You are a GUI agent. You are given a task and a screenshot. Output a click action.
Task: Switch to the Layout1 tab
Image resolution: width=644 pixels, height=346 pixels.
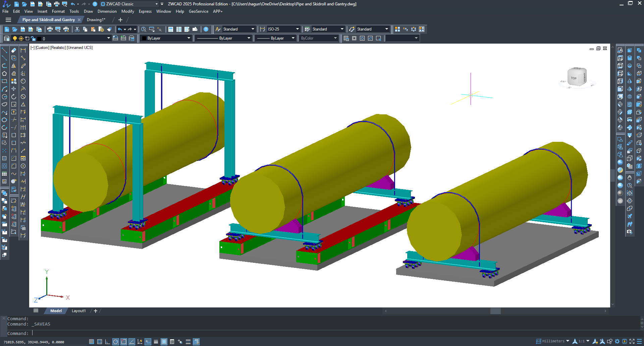(78, 311)
